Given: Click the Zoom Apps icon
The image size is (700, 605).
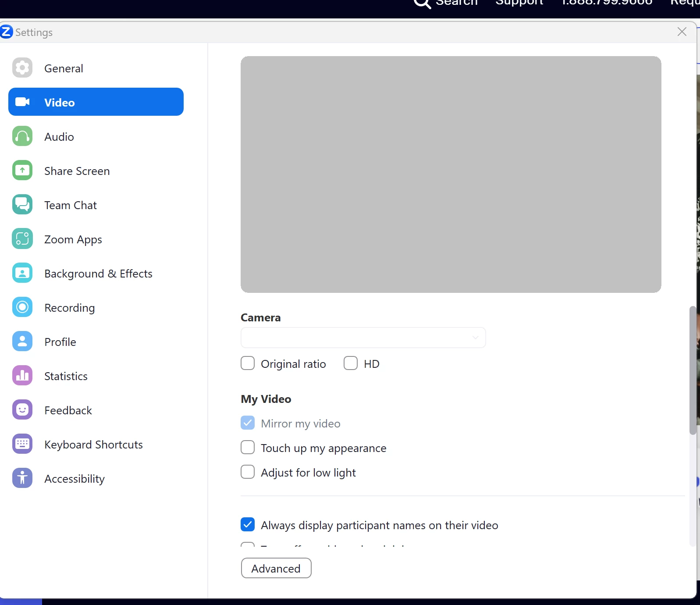Looking at the screenshot, I should 22,239.
